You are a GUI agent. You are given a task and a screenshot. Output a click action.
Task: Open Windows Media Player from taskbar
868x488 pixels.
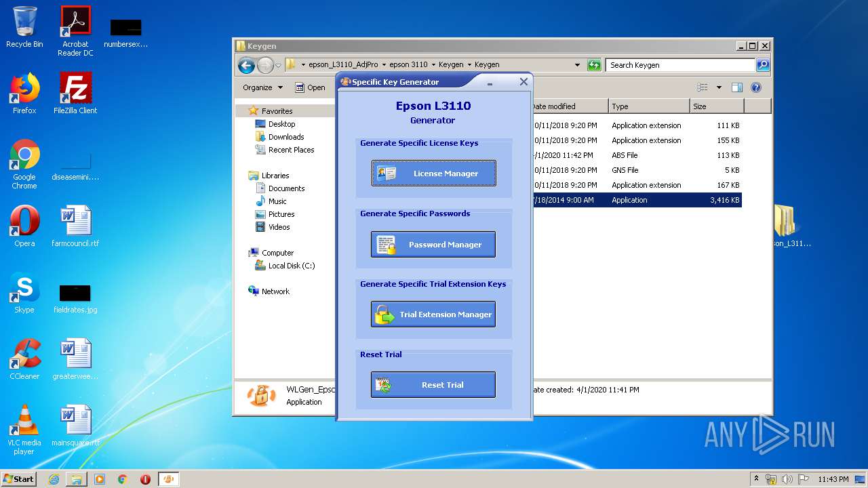tap(99, 479)
